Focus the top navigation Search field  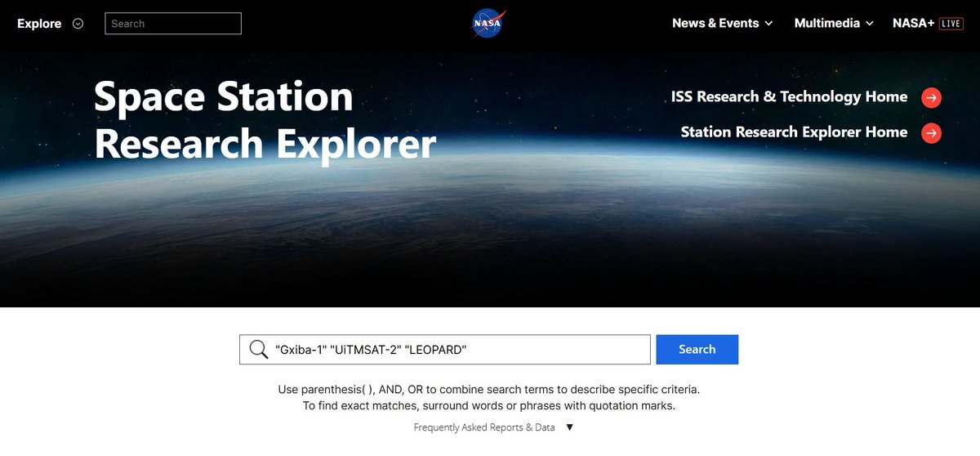click(173, 24)
